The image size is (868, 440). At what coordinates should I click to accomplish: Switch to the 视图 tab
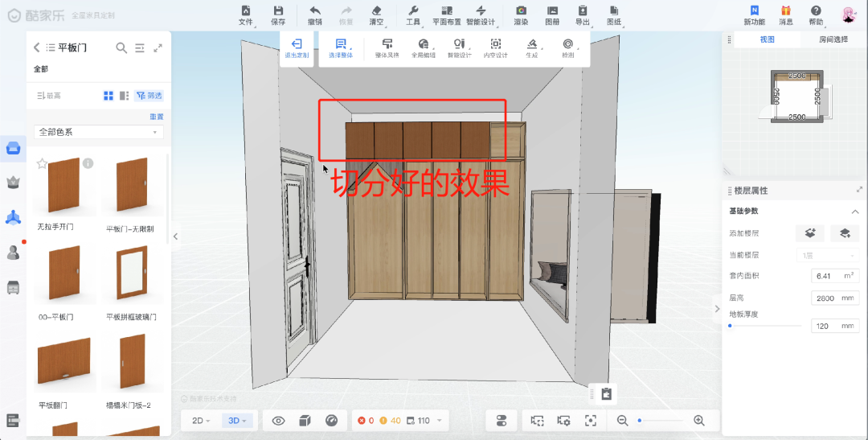(x=767, y=39)
